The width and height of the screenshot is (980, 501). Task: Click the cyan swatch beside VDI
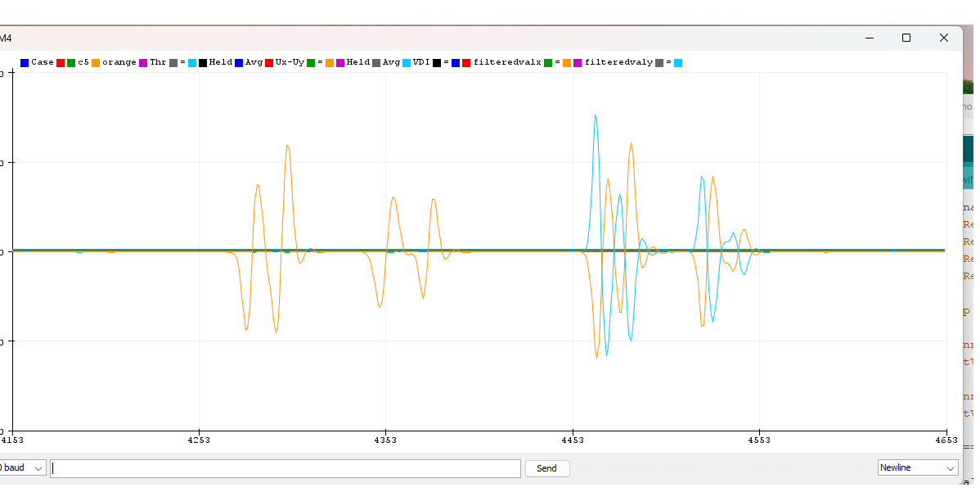click(x=407, y=62)
